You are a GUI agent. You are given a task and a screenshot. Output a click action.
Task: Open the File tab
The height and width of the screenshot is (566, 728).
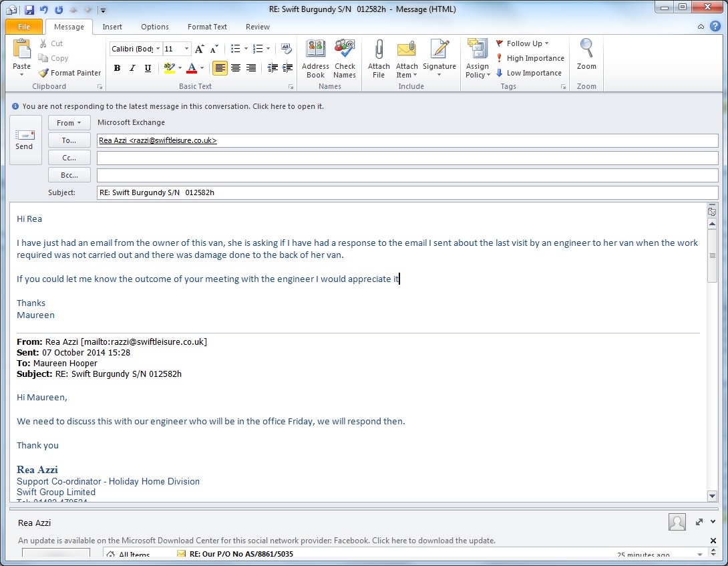tap(24, 27)
